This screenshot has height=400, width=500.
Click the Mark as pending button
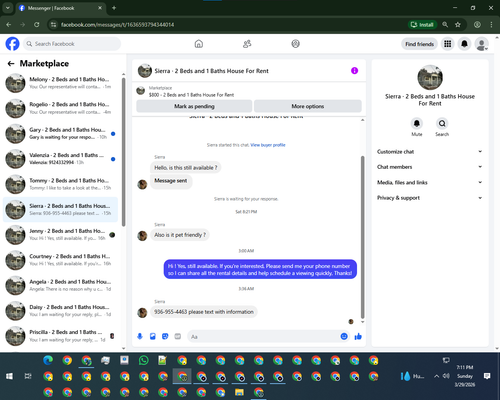tap(194, 106)
